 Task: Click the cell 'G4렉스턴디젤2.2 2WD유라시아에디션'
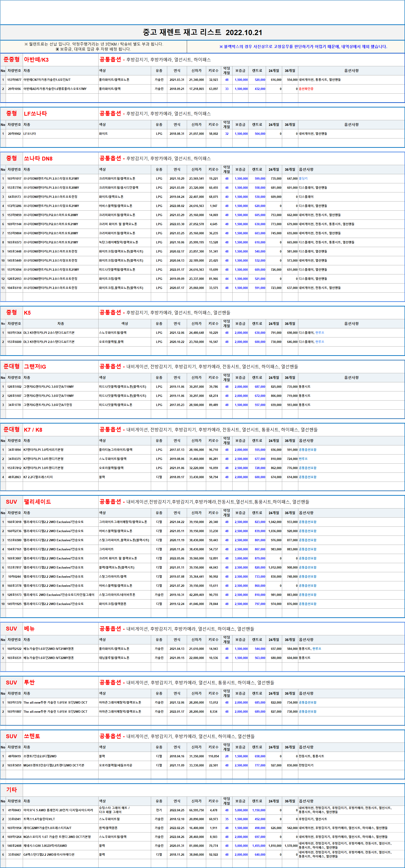tap(49, 855)
